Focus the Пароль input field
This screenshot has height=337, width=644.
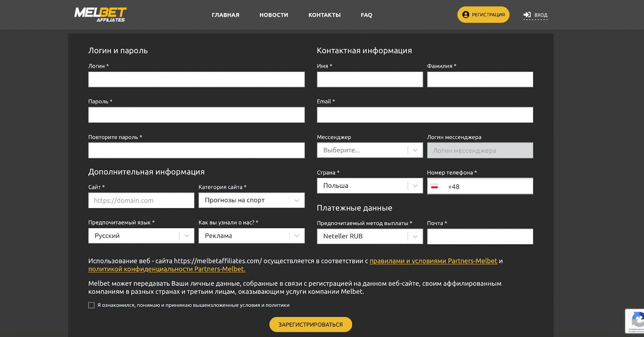coord(196,115)
